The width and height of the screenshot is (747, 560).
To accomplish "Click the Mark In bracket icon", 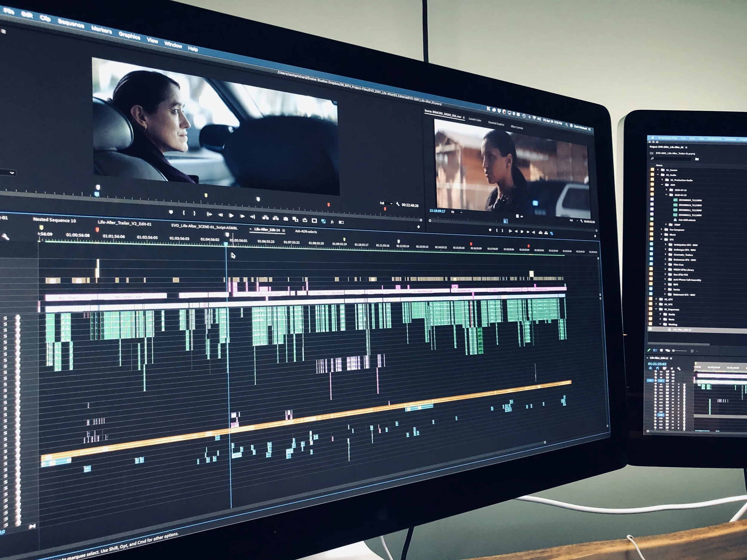I will 184,213.
